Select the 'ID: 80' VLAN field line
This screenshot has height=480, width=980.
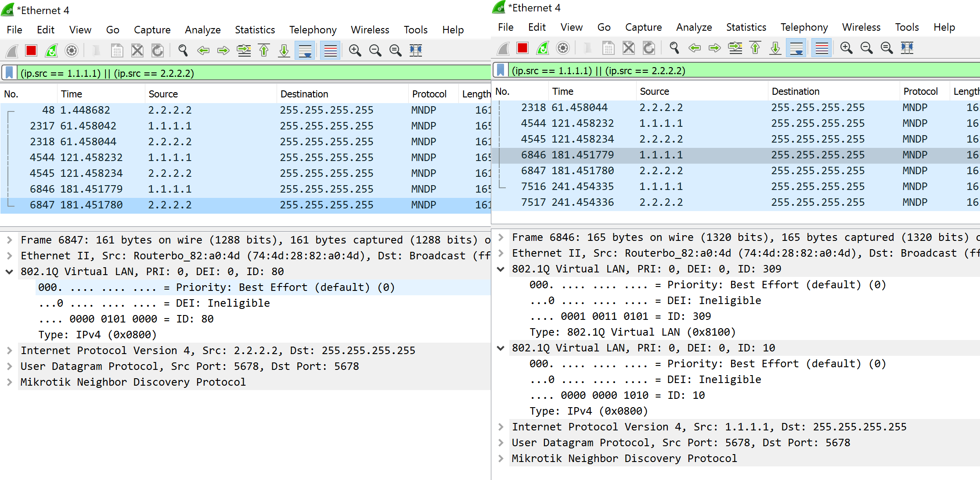[x=126, y=319]
